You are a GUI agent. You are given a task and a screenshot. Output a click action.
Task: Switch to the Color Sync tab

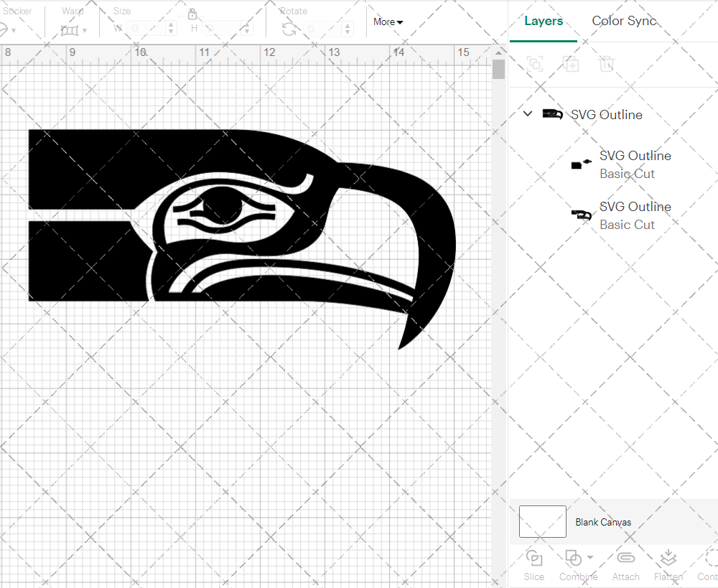click(x=624, y=21)
